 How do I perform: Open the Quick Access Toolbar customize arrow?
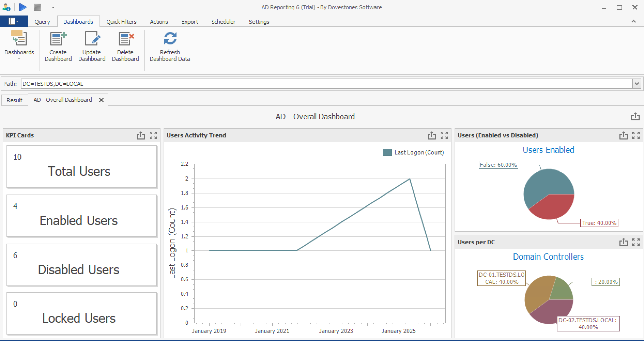(53, 7)
